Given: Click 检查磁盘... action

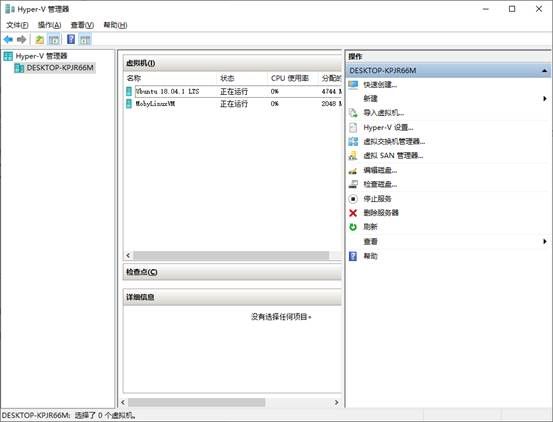Looking at the screenshot, I should point(380,184).
